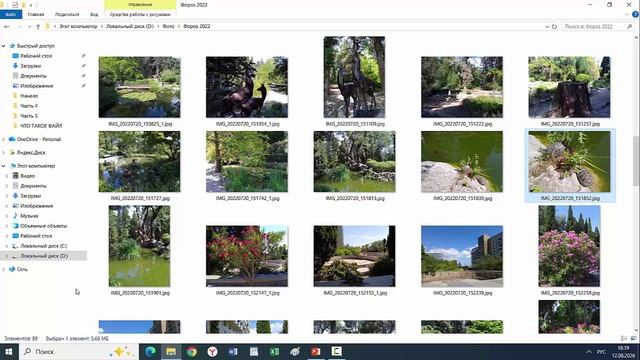640x360 pixels.
Task: Select the pink flowering bush tall thumbnail
Action: click(569, 246)
